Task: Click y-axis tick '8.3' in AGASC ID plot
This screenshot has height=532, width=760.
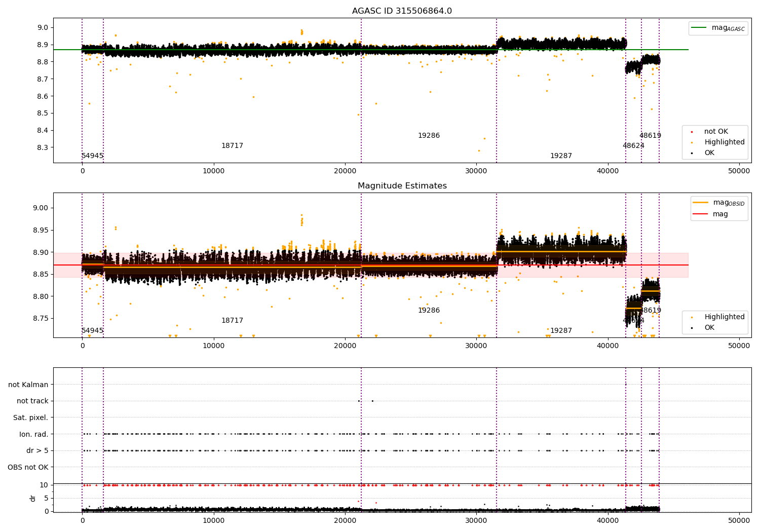Action: point(43,148)
